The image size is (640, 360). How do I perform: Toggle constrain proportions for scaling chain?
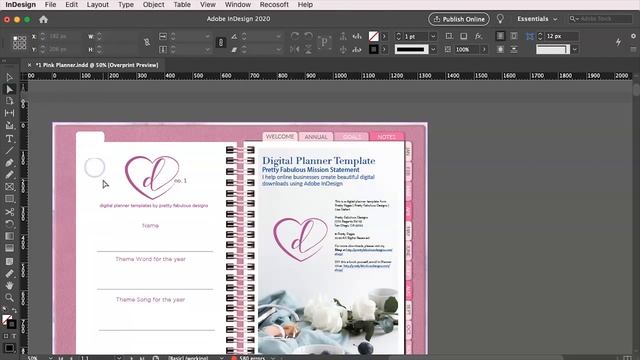pyautogui.click(x=221, y=42)
